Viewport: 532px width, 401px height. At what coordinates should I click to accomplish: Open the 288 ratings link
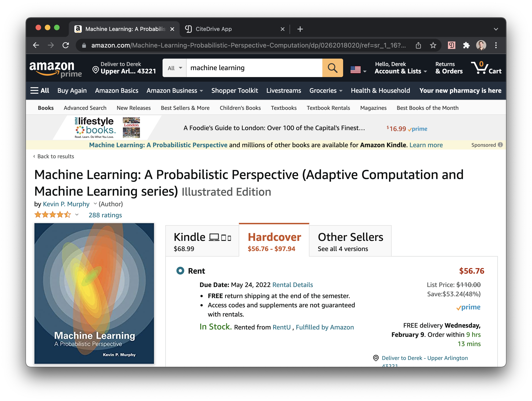105,215
